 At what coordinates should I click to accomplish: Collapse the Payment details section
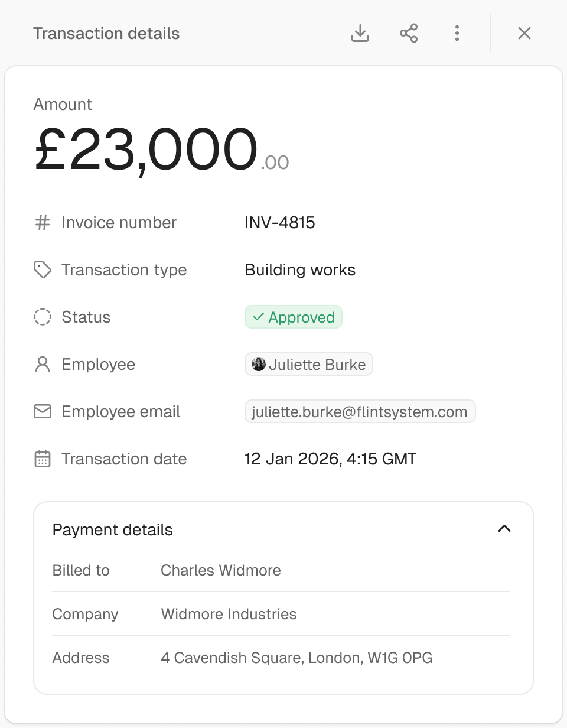504,529
